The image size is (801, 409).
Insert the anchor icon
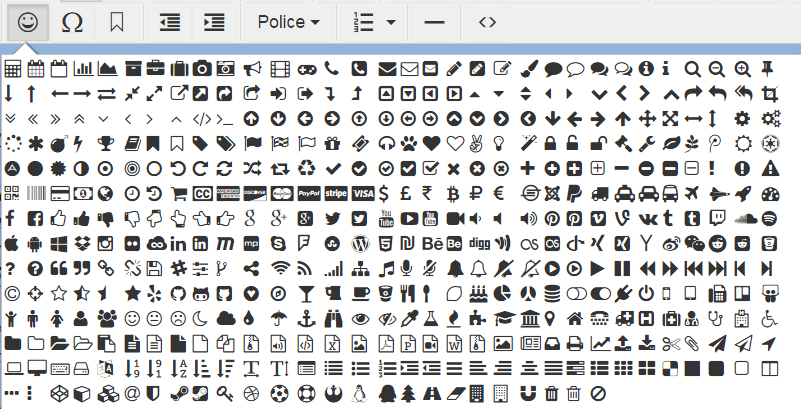tap(307, 319)
